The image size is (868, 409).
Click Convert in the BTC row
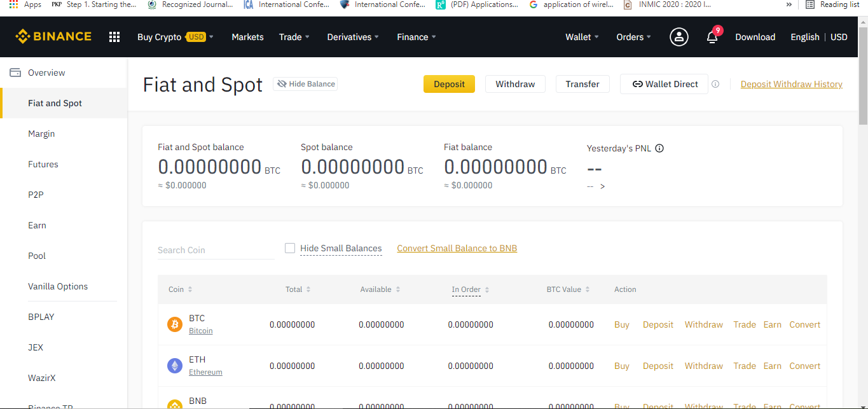804,324
